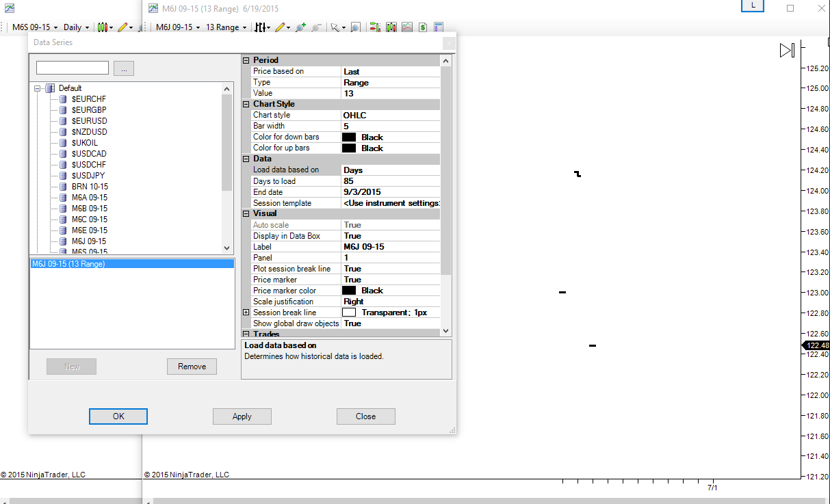Viewport: 830px width, 504px height.
Task: Click the Bar width value 5
Action: click(391, 126)
